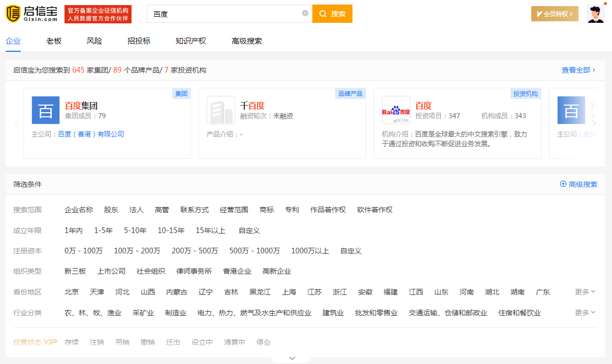Viewport: 612px width, 364px height.
Task: Filter by province 北京
Action: pyautogui.click(x=72, y=292)
